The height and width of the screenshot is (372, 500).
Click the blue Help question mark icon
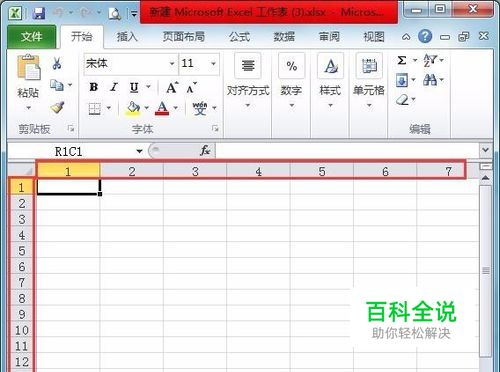click(425, 36)
